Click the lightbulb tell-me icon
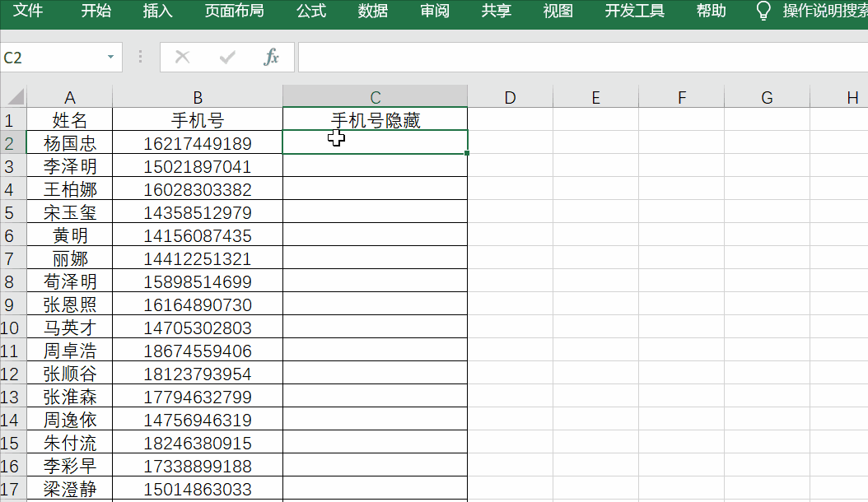 [x=763, y=11]
